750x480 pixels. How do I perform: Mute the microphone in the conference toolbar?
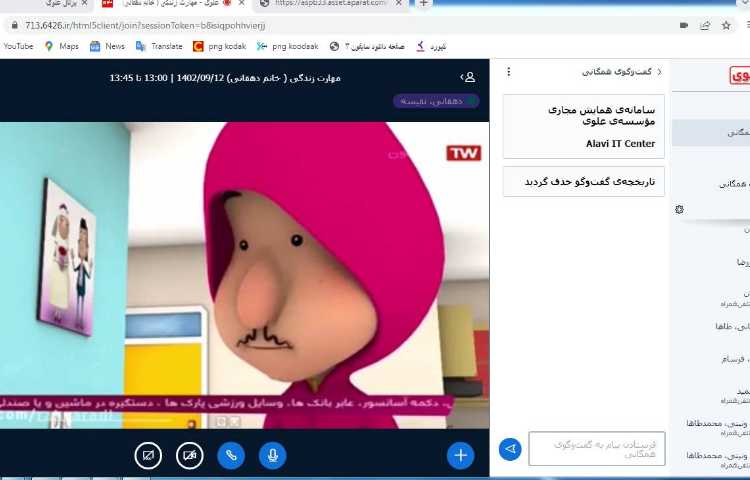[x=273, y=455]
